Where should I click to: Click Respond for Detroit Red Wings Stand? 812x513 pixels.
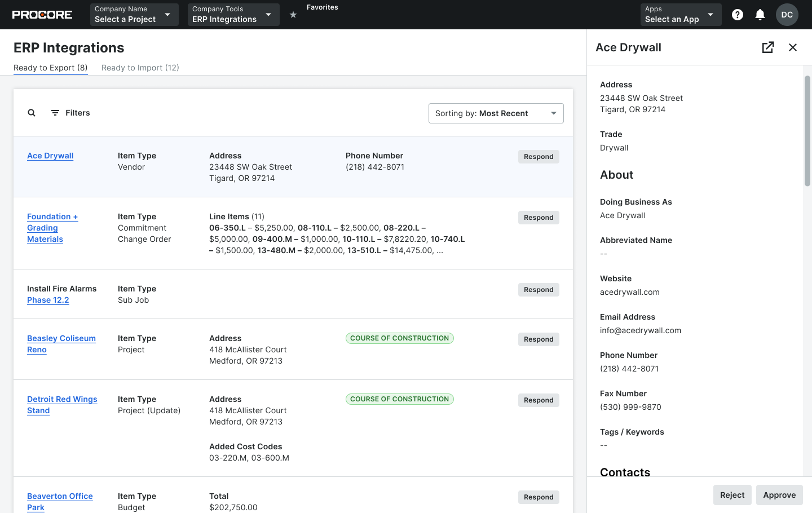(539, 400)
